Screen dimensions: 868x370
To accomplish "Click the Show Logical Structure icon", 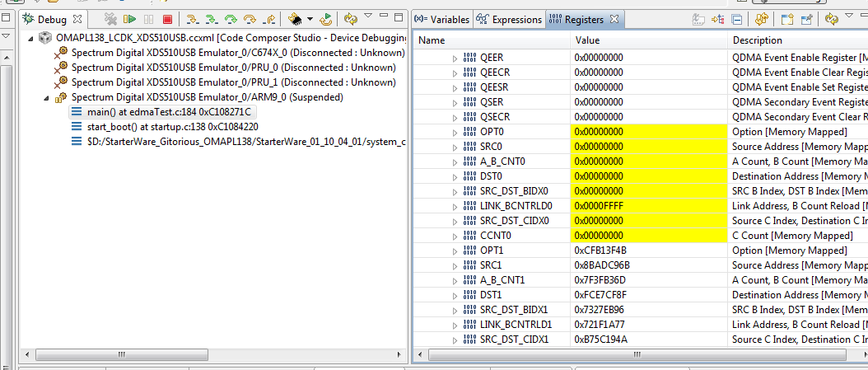I will click(718, 20).
